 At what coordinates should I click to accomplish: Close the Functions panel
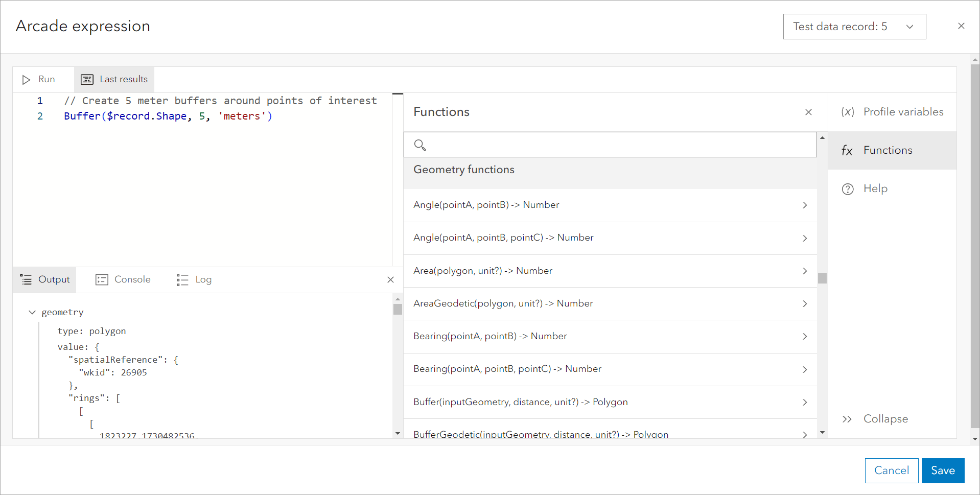(808, 112)
